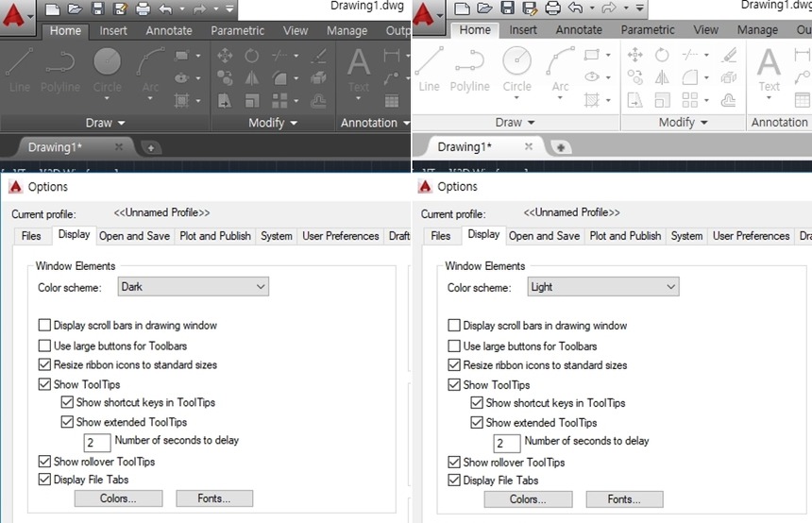Uncheck Show extended ToolTips in light Options dialog

tap(477, 423)
